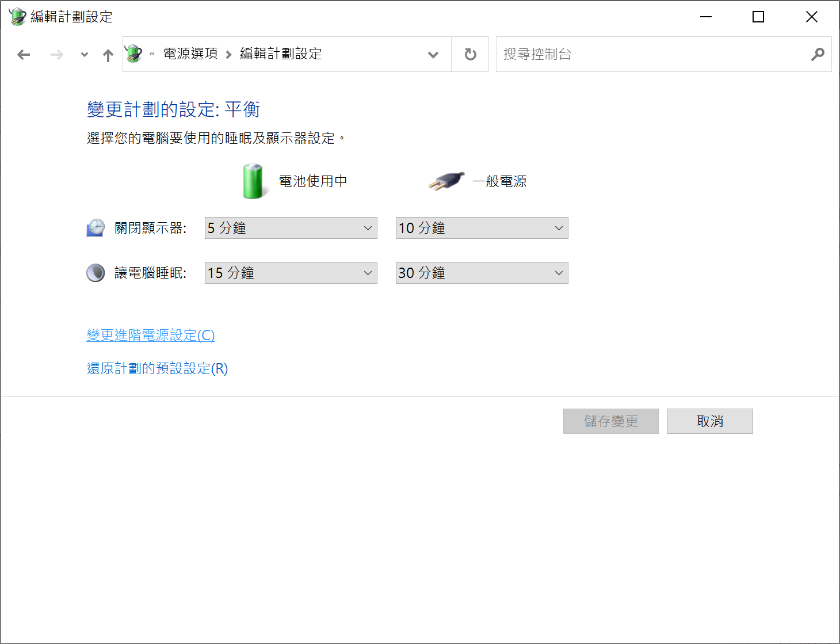This screenshot has width=840, height=644.
Task: Click the title bar window icon
Action: click(x=18, y=17)
